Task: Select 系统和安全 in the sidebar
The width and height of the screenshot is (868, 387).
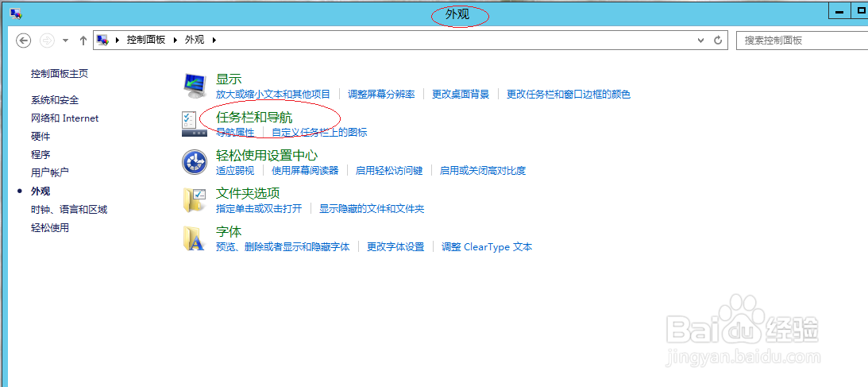Action: click(x=55, y=100)
